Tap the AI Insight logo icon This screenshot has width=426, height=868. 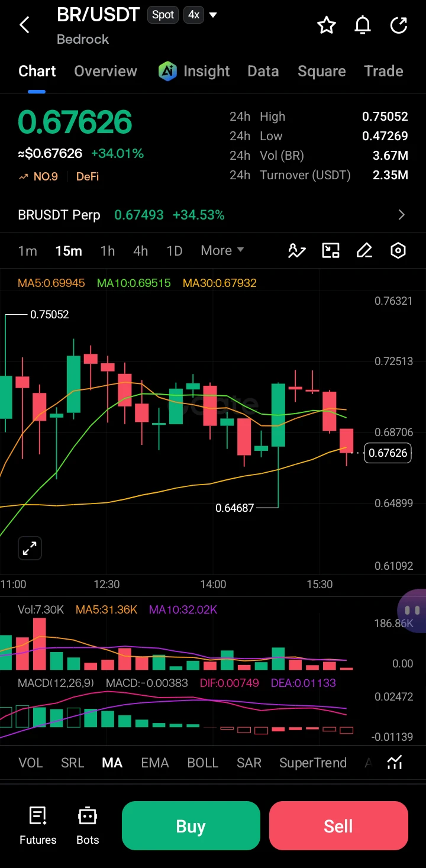[x=167, y=71]
